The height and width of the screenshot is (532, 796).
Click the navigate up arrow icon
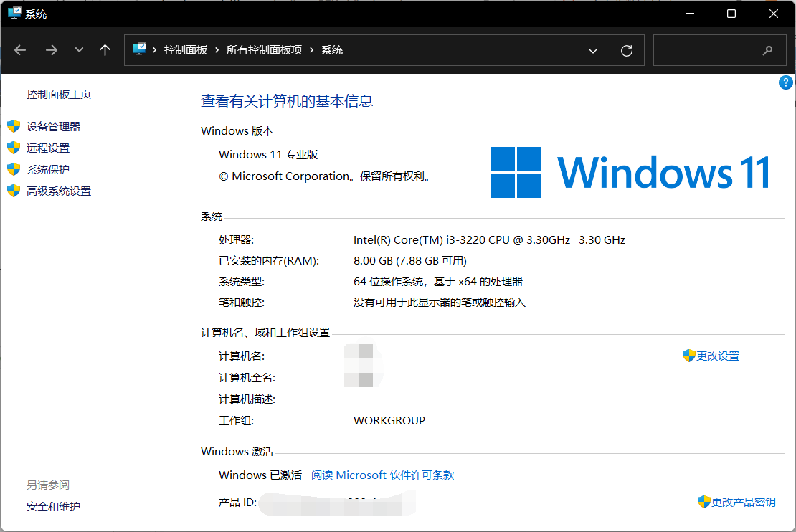104,50
